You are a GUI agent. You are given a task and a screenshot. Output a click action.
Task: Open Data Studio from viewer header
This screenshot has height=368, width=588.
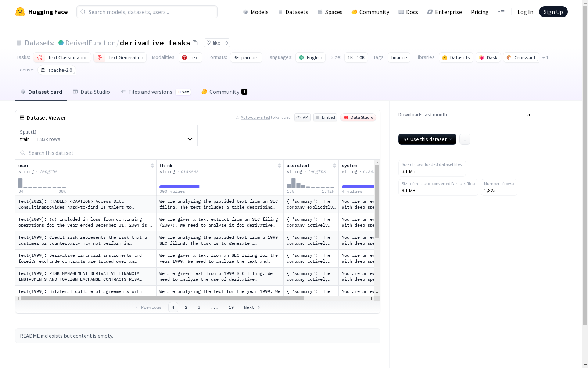coord(358,117)
